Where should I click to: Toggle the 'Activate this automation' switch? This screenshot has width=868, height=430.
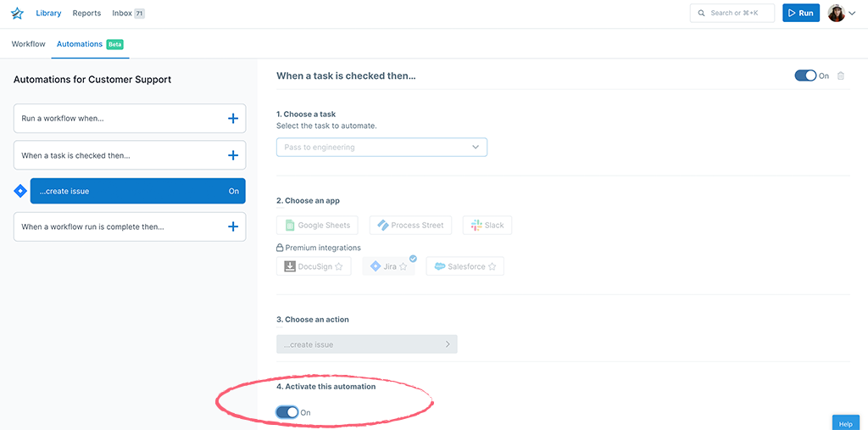pos(287,412)
